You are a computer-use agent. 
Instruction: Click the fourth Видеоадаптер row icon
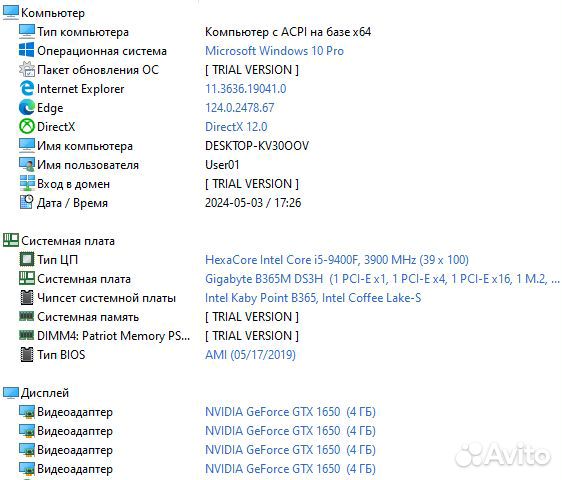click(x=27, y=469)
